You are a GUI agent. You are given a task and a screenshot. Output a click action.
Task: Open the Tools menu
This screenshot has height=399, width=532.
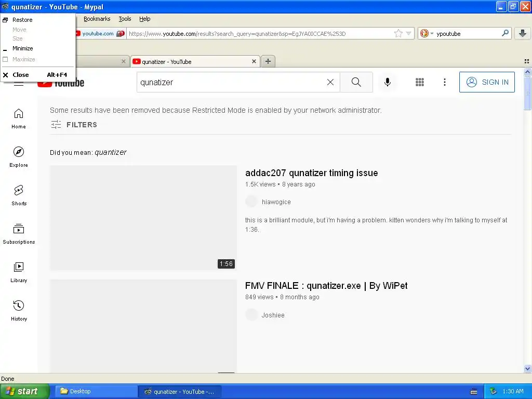[x=125, y=19]
